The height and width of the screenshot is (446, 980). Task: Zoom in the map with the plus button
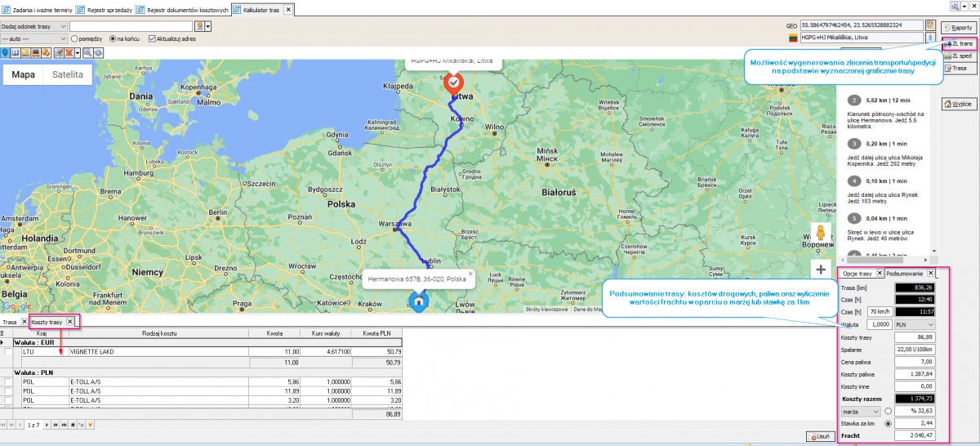[x=821, y=270]
